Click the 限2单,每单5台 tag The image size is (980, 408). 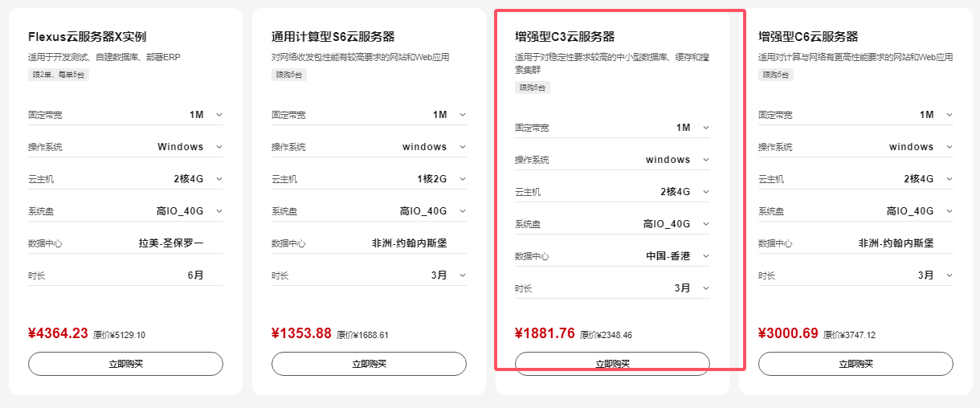58,75
